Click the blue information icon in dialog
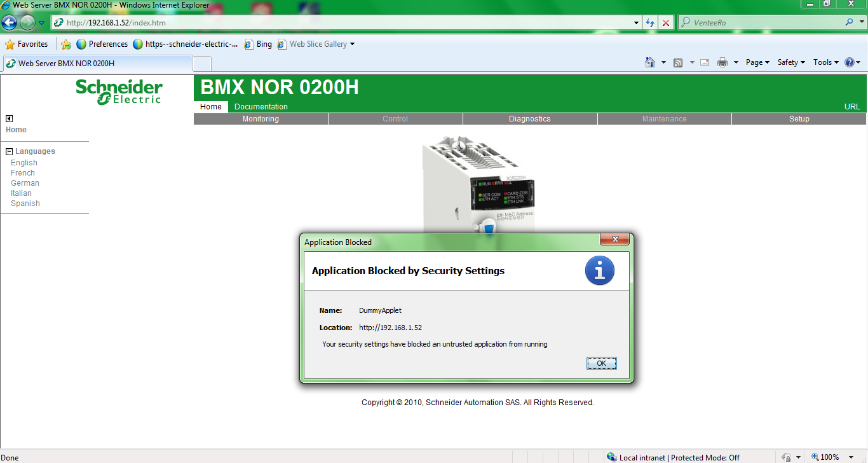This screenshot has width=868, height=463. point(599,271)
